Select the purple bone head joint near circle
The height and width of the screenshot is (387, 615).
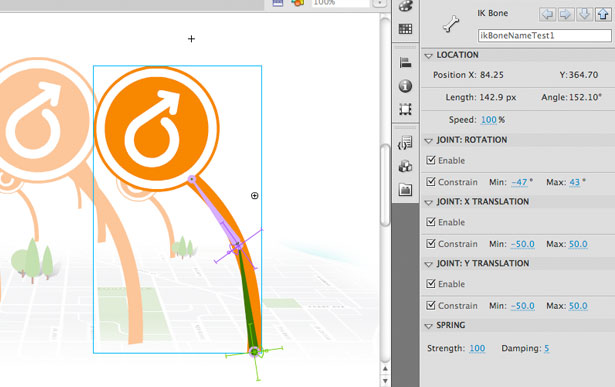191,179
